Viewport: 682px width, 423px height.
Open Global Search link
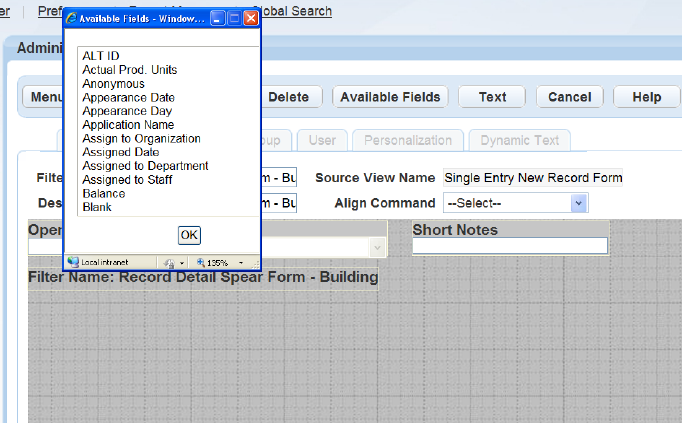296,11
